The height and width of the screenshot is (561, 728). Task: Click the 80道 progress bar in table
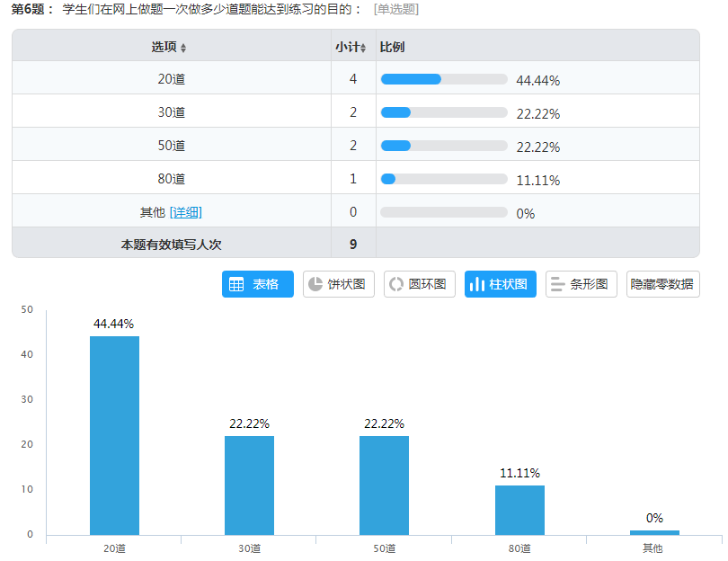click(444, 179)
